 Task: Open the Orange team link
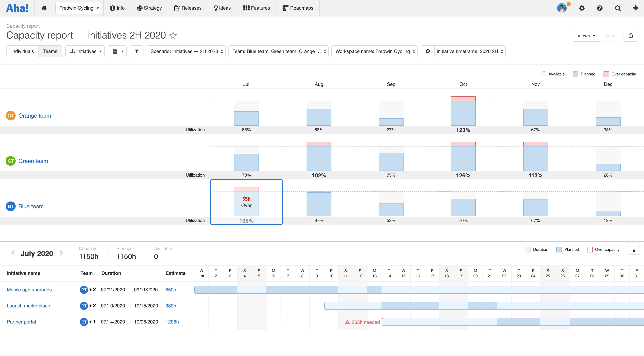click(35, 116)
